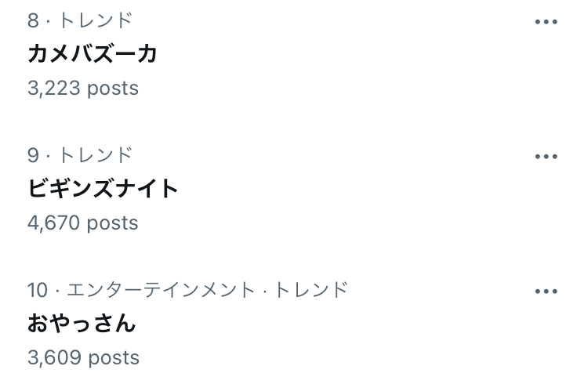Open the おやっさん trending topic

[82, 324]
